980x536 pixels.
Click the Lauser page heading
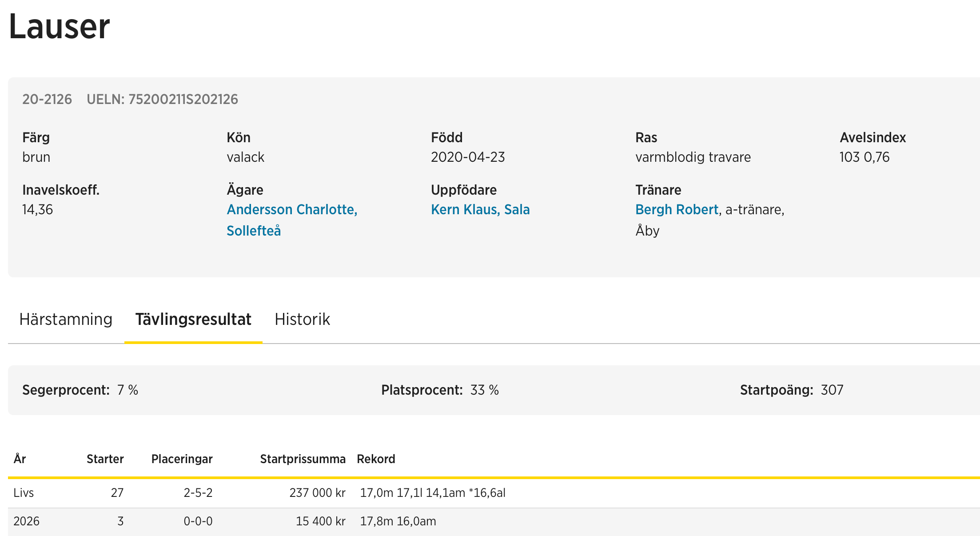pyautogui.click(x=59, y=27)
